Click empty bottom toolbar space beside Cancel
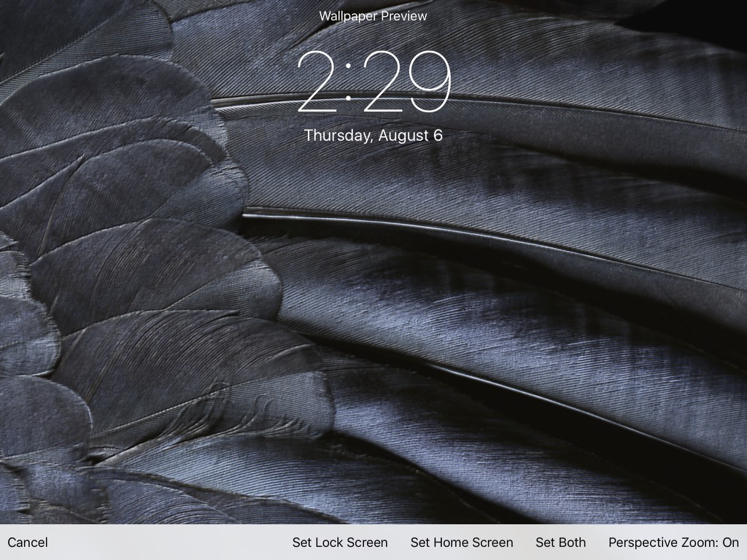747x560 pixels. [x=168, y=542]
